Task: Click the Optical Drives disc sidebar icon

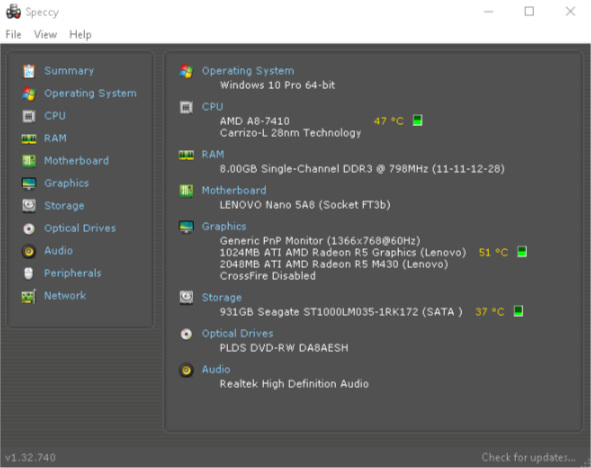Action: pyautogui.click(x=29, y=228)
